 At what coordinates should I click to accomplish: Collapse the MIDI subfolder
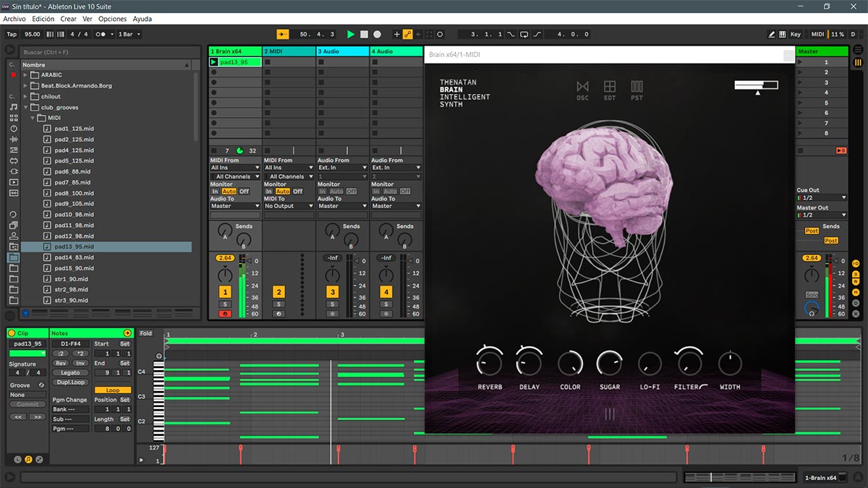point(33,118)
